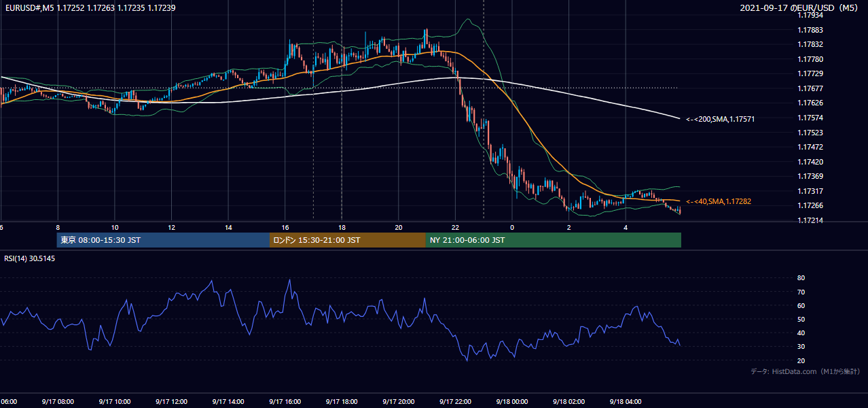Click price axis label 1.17677

coord(812,88)
